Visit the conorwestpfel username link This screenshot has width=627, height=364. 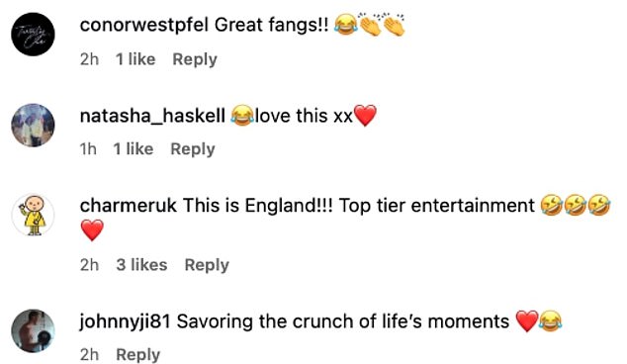point(144,25)
